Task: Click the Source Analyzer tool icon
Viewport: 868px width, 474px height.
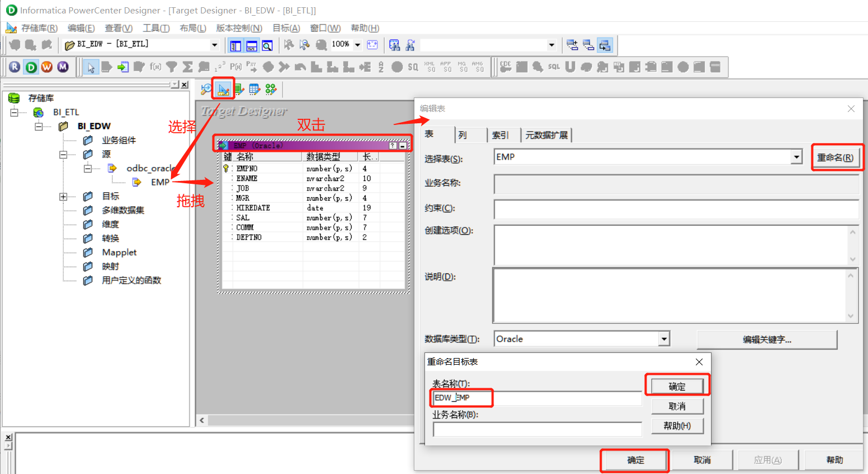Action: click(207, 89)
